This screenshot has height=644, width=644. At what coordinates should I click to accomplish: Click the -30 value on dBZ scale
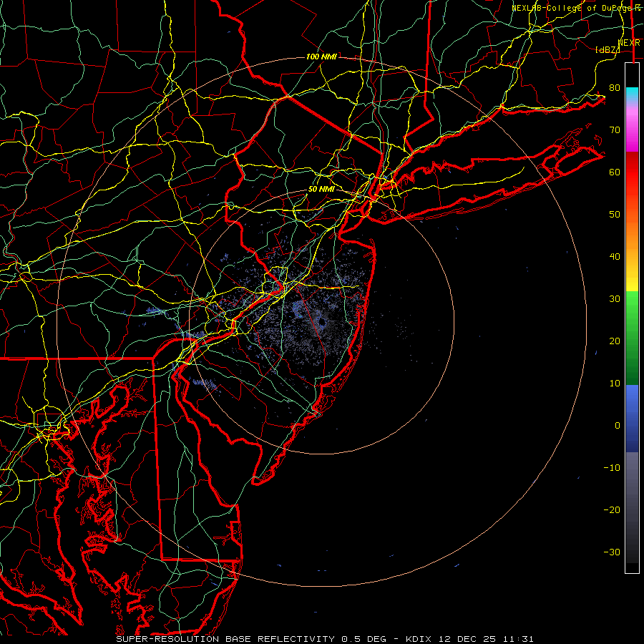(x=612, y=552)
